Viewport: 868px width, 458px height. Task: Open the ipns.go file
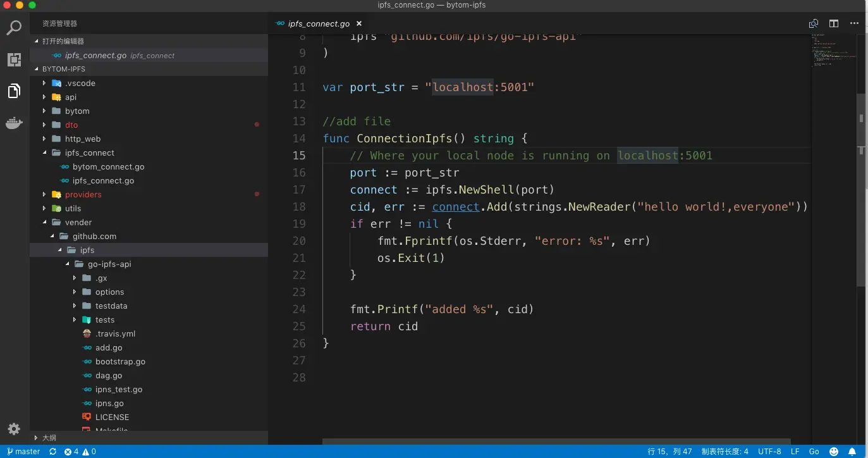click(x=149, y=404)
